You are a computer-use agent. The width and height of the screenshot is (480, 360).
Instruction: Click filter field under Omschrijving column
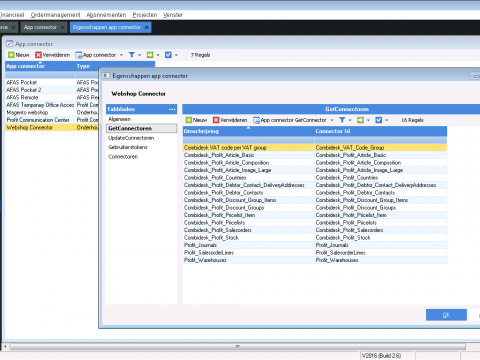tap(248, 140)
